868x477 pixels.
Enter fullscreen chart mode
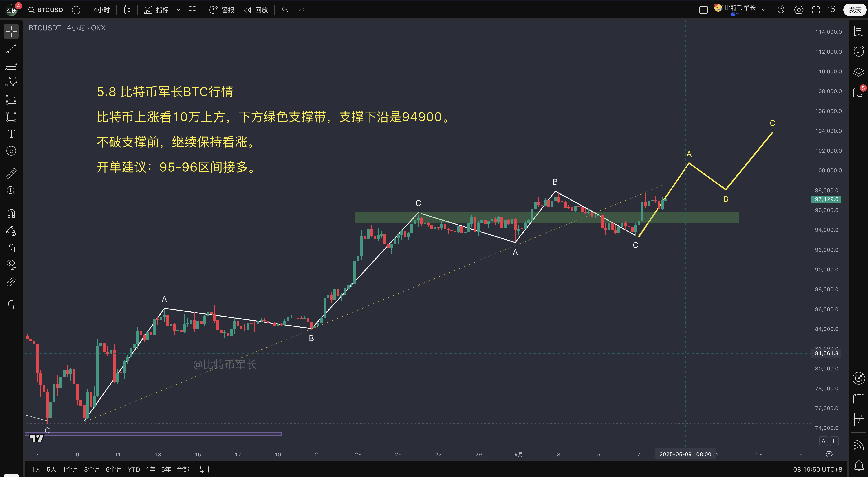(816, 10)
